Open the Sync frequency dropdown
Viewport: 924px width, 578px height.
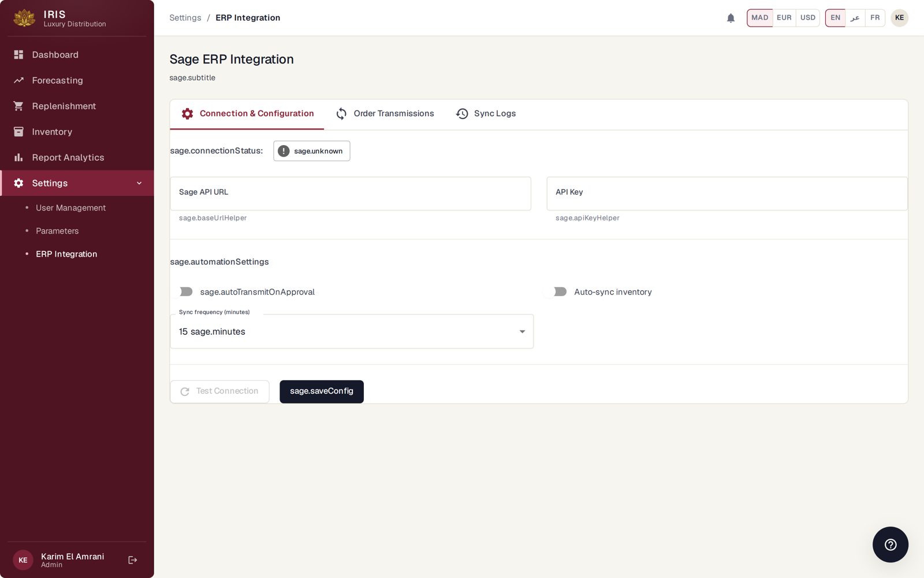pyautogui.click(x=352, y=331)
